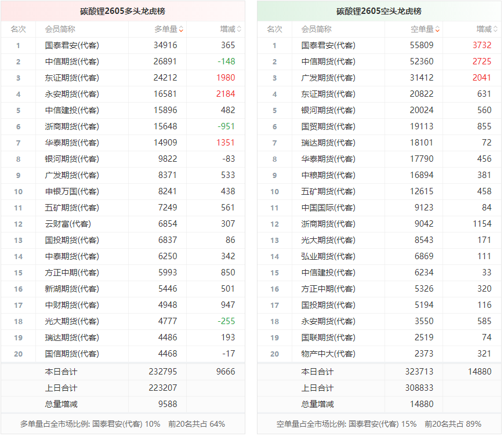The height and width of the screenshot is (436, 504).
Task: Click short total 323713
Action: coord(419,372)
